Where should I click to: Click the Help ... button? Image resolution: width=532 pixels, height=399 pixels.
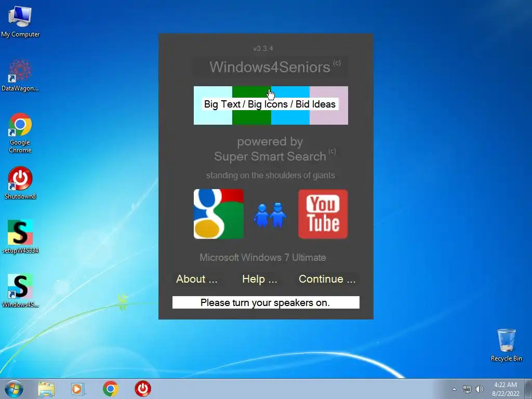[260, 279]
